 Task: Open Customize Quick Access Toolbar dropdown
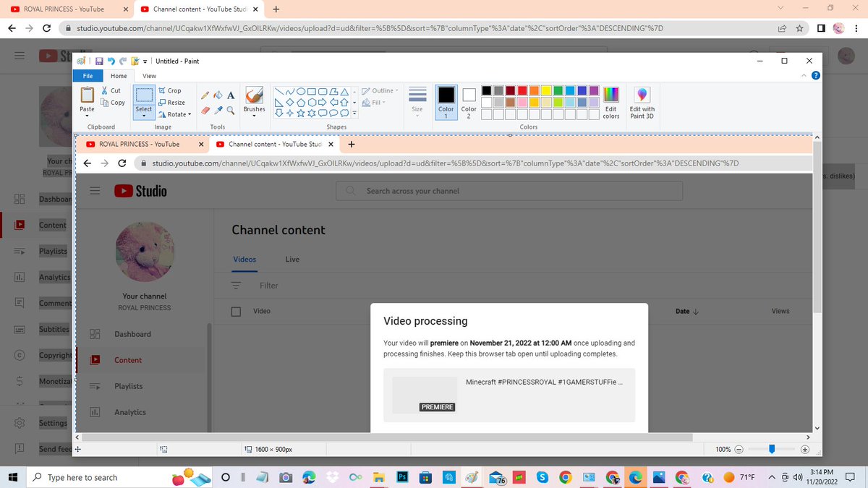145,61
